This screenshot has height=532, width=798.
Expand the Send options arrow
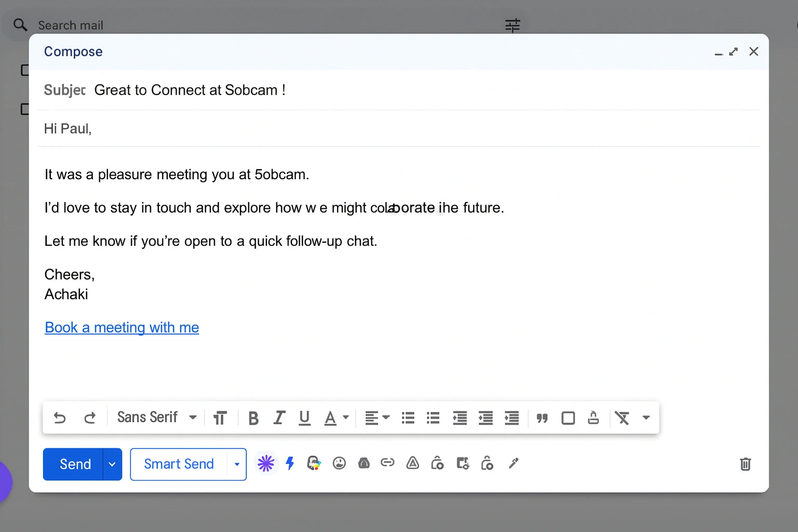[112, 464]
